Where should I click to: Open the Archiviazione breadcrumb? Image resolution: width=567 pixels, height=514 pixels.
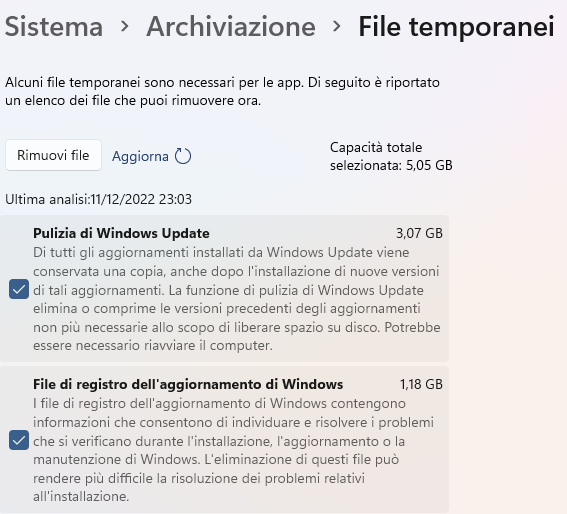coord(231,27)
